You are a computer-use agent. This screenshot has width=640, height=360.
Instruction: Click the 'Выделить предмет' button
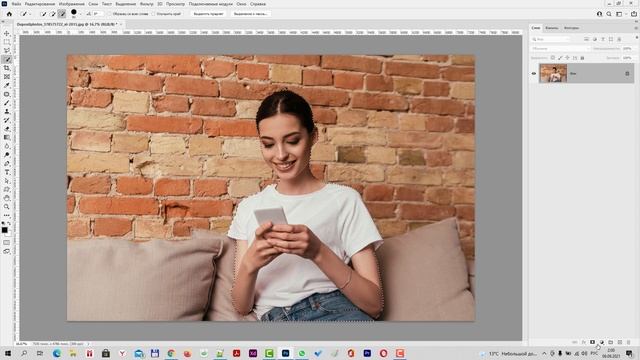click(209, 14)
